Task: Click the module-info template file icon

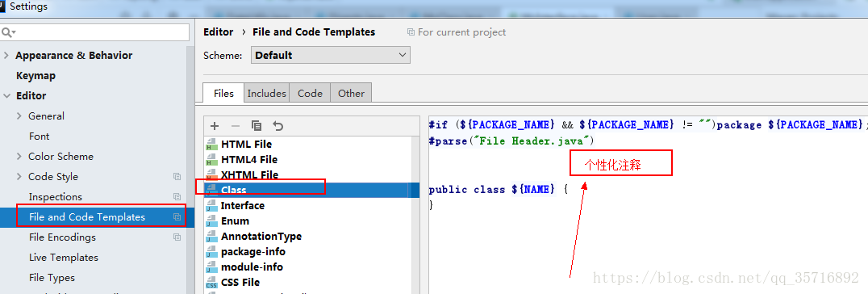Action: (211, 267)
